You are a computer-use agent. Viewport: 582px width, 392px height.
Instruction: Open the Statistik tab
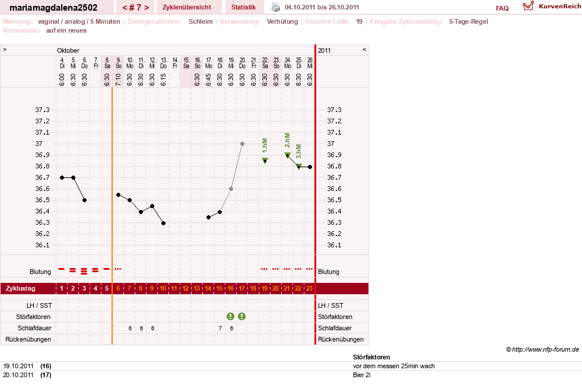(243, 7)
